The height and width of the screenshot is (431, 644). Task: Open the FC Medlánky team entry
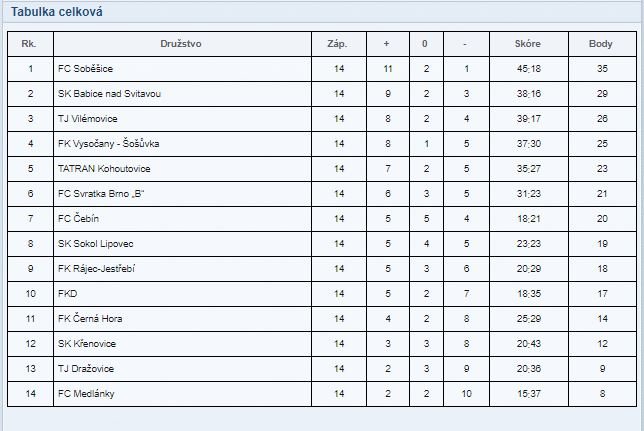coord(86,394)
